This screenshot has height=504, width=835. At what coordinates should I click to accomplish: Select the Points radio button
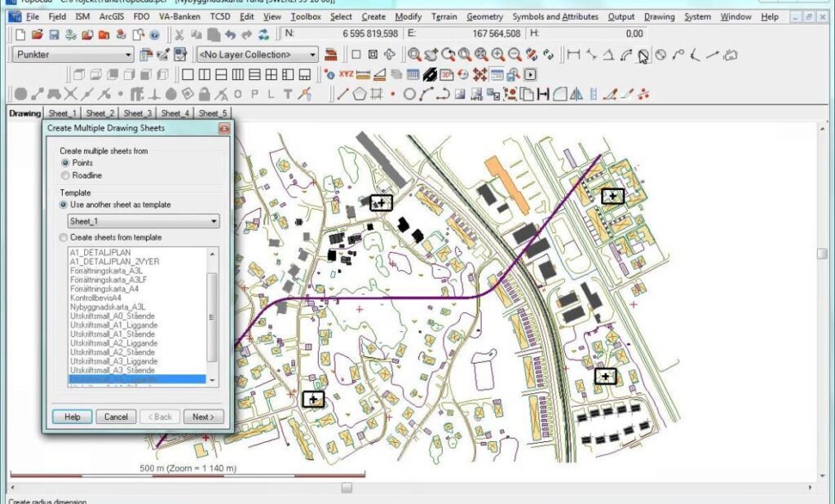point(65,163)
